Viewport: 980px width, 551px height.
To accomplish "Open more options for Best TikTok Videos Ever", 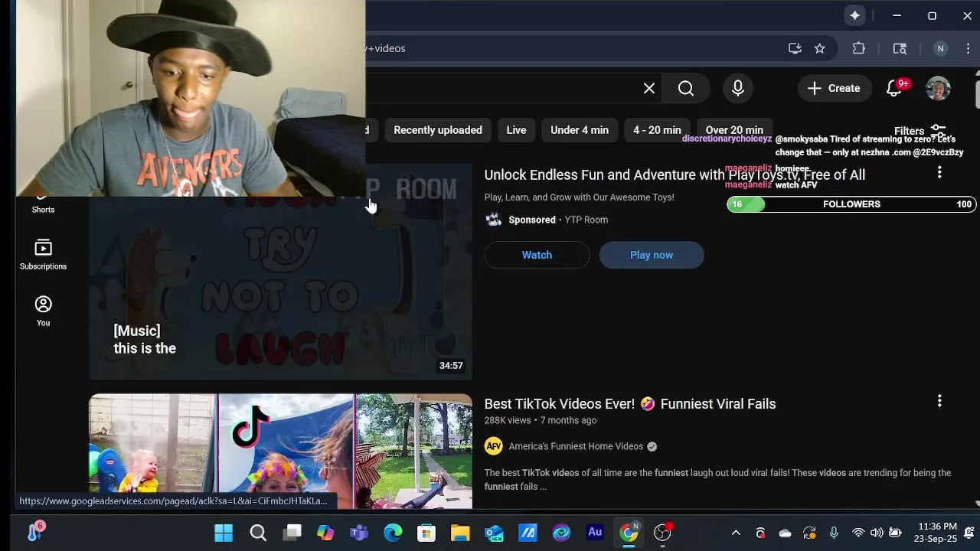I will (939, 401).
